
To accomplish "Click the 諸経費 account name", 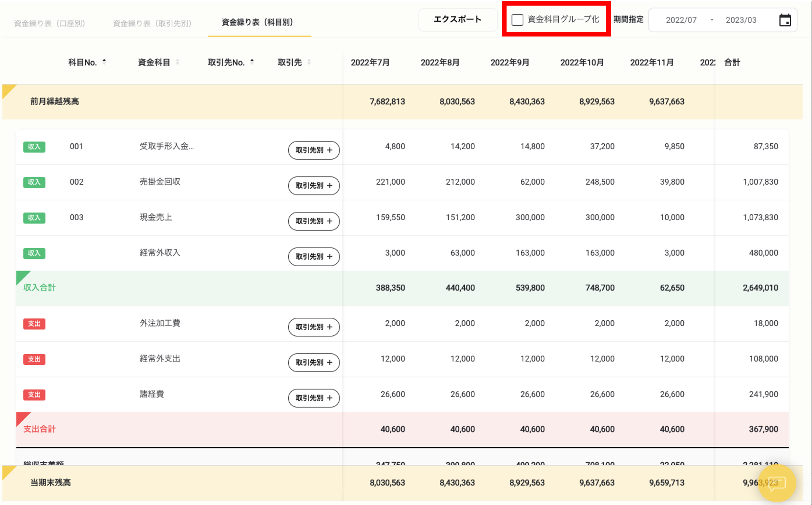I will (152, 394).
